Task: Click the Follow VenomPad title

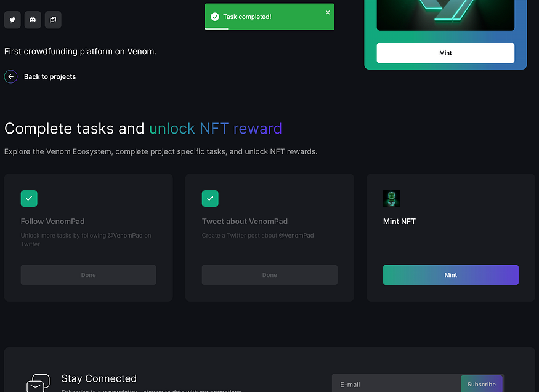Action: coord(52,222)
